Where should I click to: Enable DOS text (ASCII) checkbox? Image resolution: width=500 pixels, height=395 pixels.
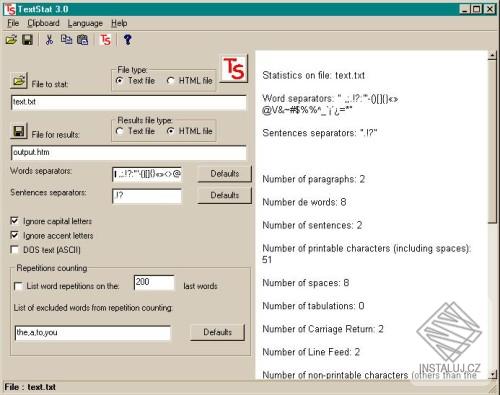[14, 250]
